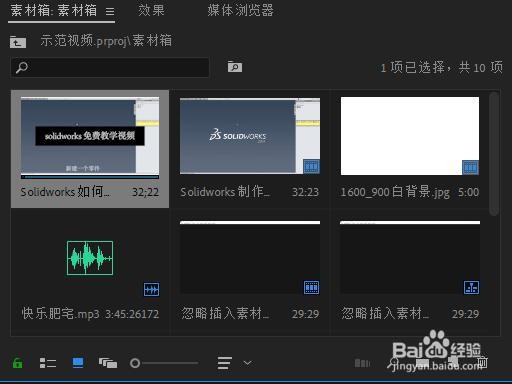Click video badge on Solidworks制作 clip
This screenshot has width=512, height=384.
point(311,167)
